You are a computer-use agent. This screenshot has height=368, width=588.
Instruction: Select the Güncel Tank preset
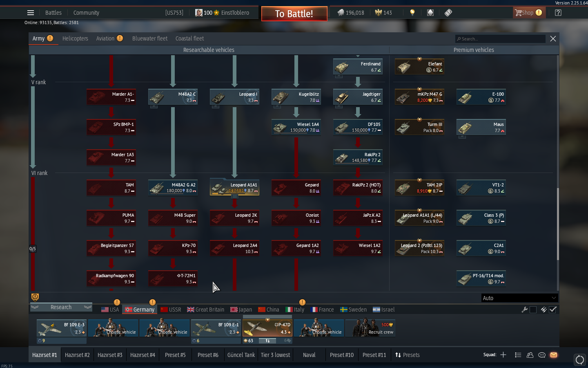241,355
